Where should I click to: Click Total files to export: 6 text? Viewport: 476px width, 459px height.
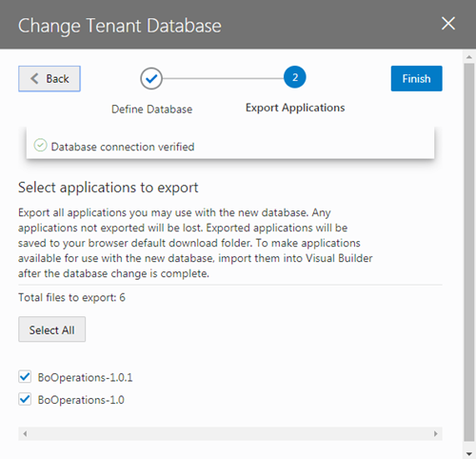71,297
